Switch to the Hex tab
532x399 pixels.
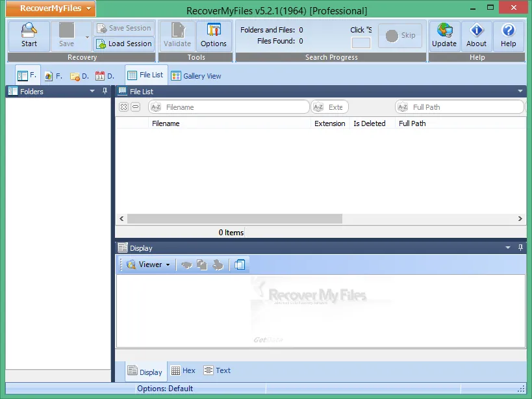183,370
